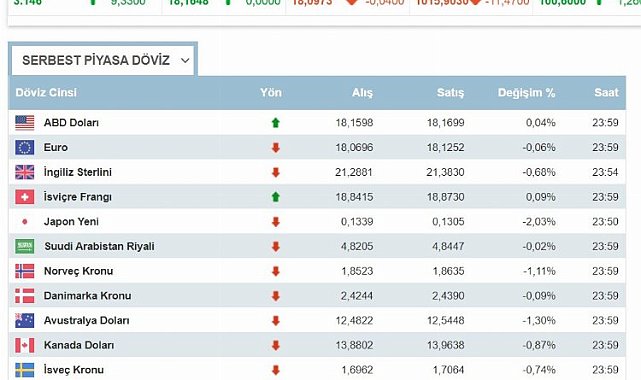Select ABD Doları buy price 18,1598

tap(354, 123)
